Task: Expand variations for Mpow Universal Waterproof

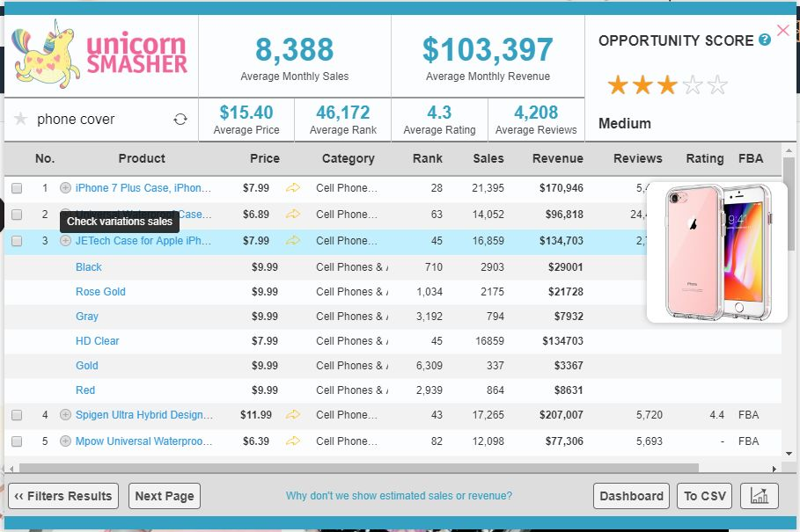Action: click(x=65, y=441)
